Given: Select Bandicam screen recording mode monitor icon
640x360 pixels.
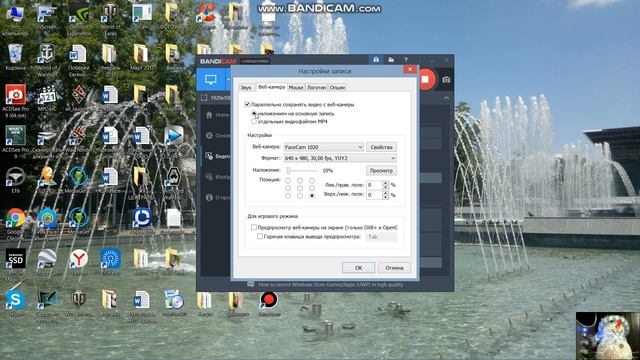Looking at the screenshot, I should (211, 80).
